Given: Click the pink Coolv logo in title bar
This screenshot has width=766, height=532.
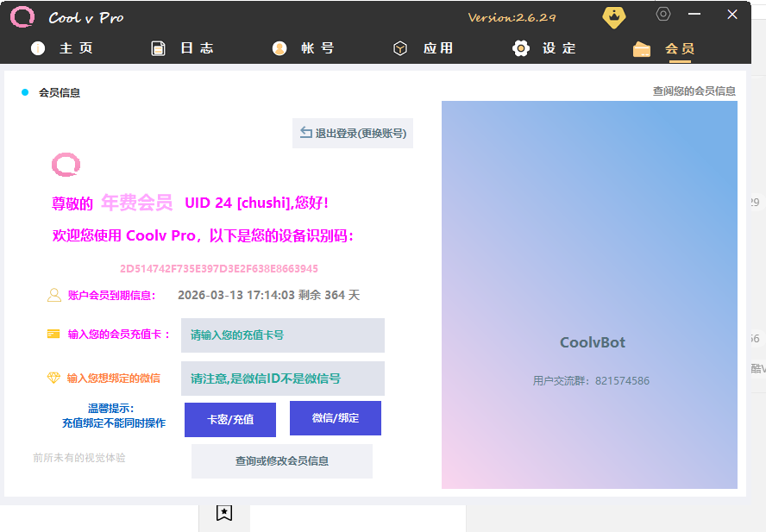Looking at the screenshot, I should pyautogui.click(x=22, y=17).
